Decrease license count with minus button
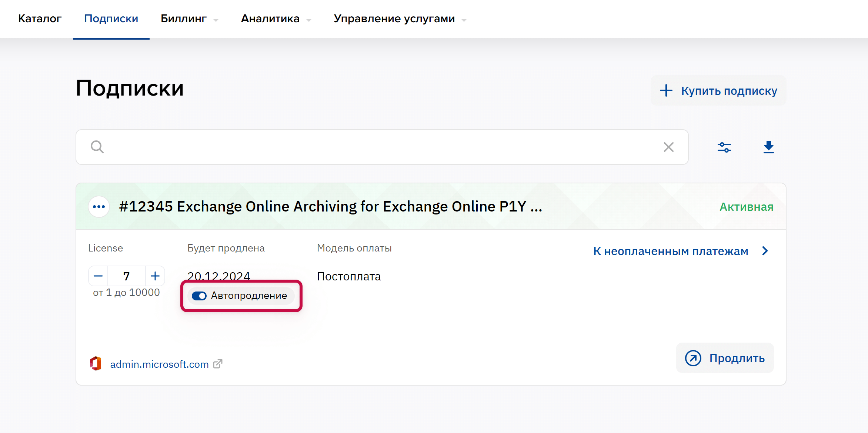This screenshot has width=868, height=433. pos(98,276)
